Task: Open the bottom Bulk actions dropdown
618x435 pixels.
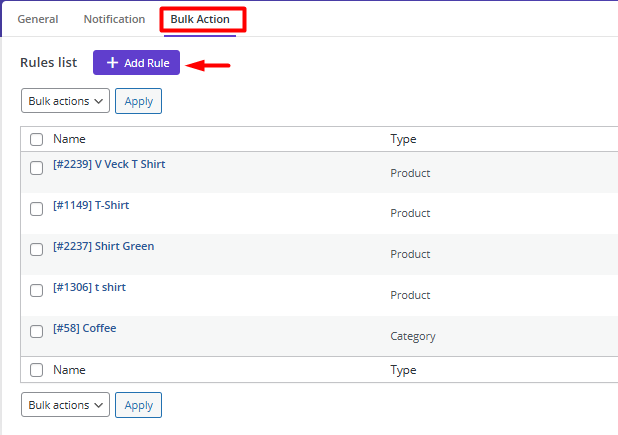Action: pos(66,405)
